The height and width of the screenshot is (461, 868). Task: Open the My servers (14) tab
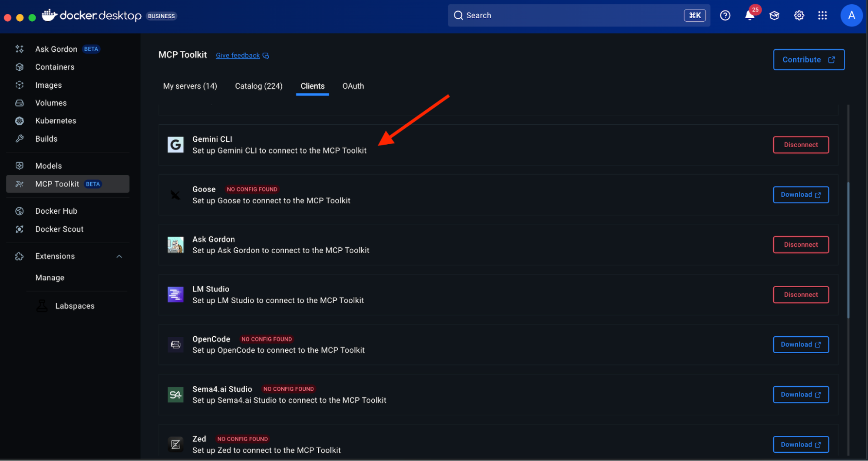(x=190, y=86)
